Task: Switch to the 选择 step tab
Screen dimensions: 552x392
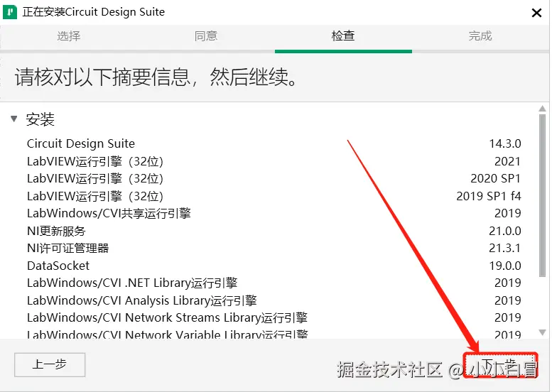Action: (69, 36)
